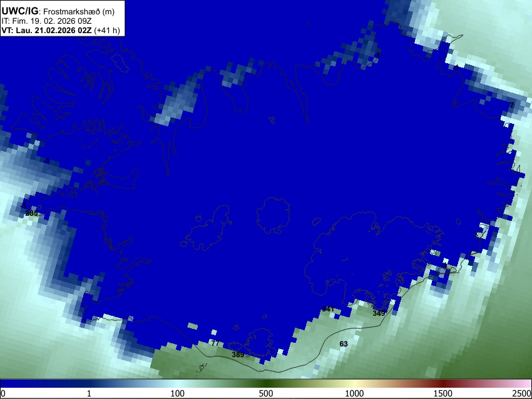
Task: Click the freezing-level color scale bar
Action: pos(266,384)
